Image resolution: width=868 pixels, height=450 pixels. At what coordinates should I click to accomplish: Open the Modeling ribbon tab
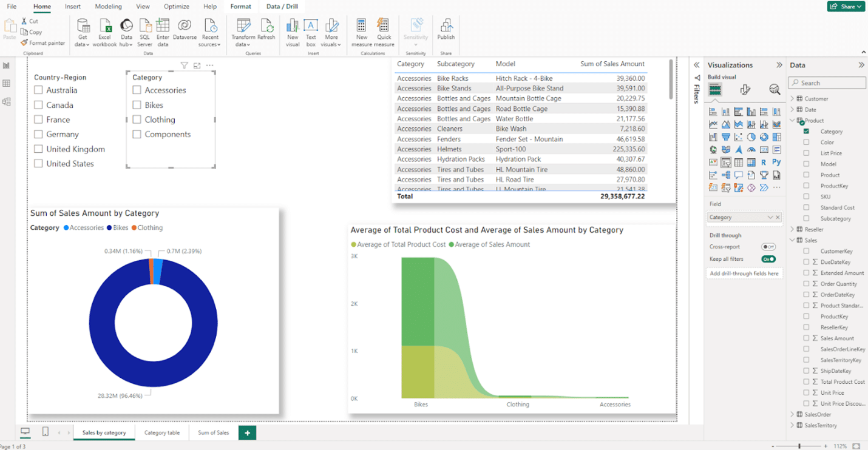[x=108, y=7]
